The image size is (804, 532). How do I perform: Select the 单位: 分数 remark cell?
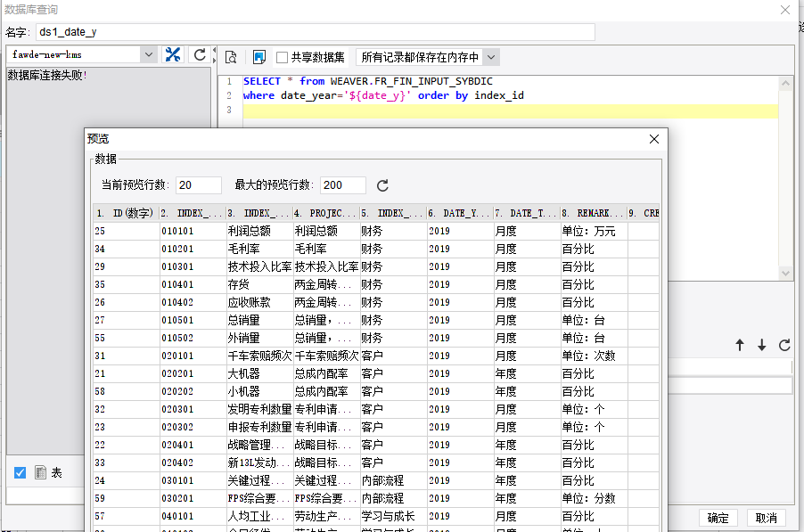594,498
